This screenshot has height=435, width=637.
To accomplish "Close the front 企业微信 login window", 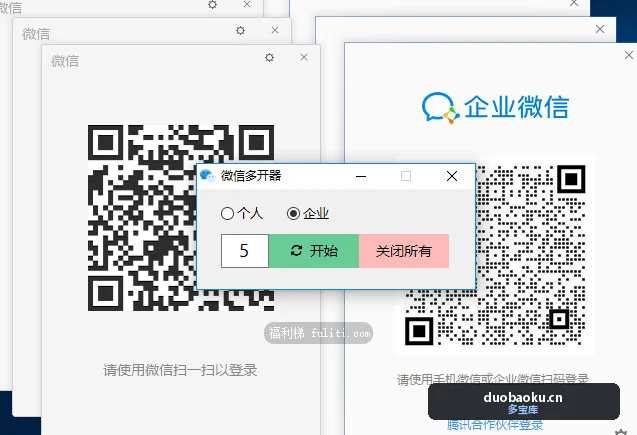I will point(629,55).
